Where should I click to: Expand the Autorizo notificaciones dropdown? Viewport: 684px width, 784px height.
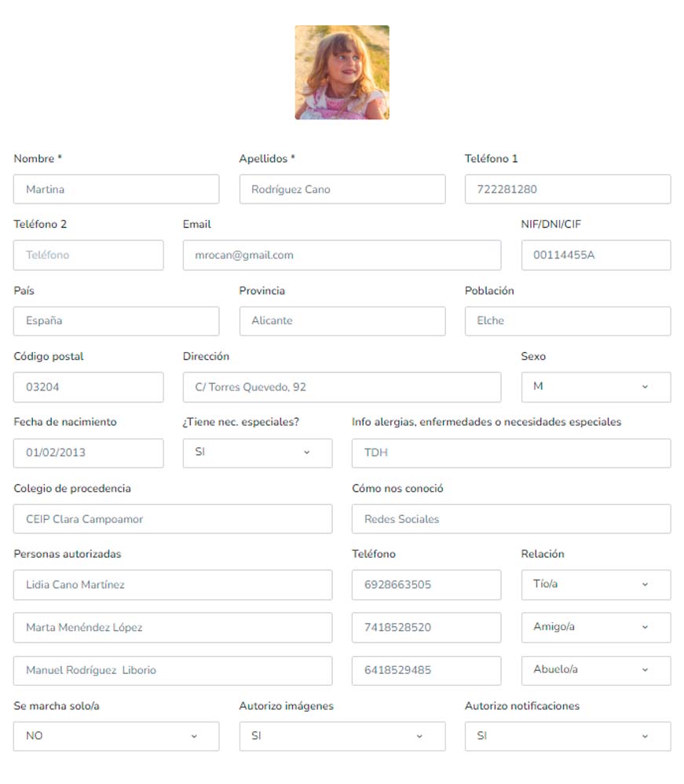[567, 736]
